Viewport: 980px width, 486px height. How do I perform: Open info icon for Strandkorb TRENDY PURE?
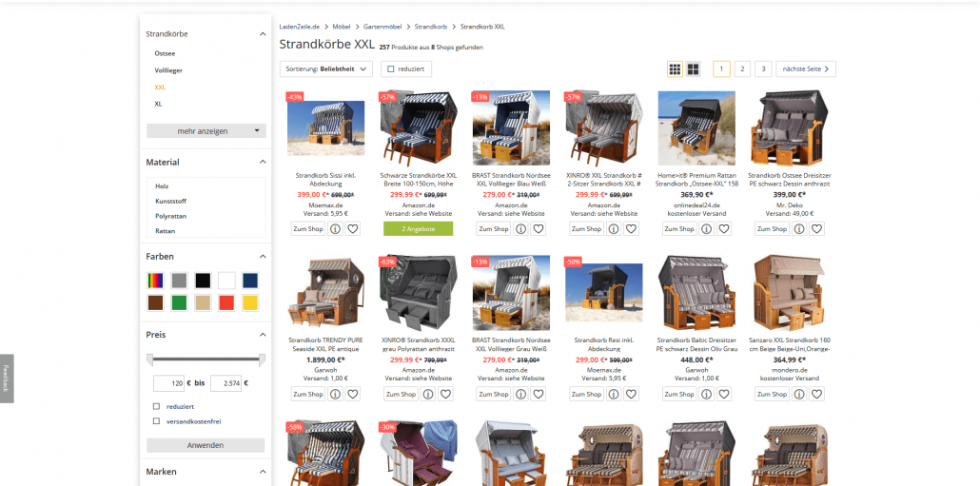335,394
